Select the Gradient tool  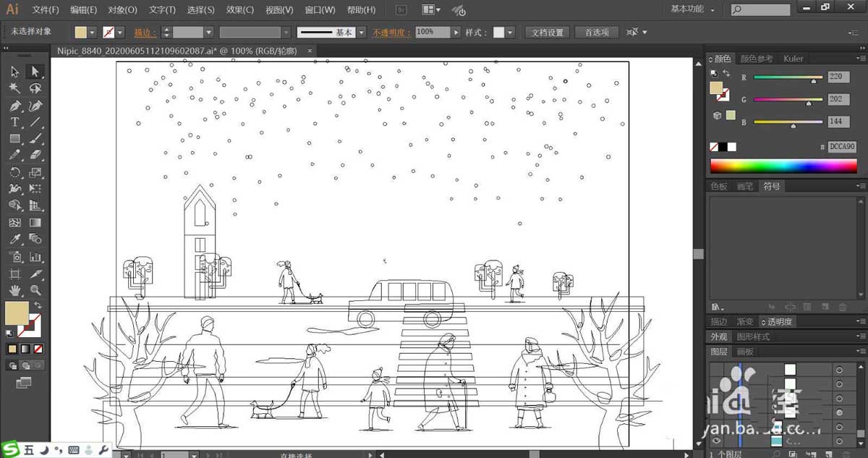click(35, 222)
